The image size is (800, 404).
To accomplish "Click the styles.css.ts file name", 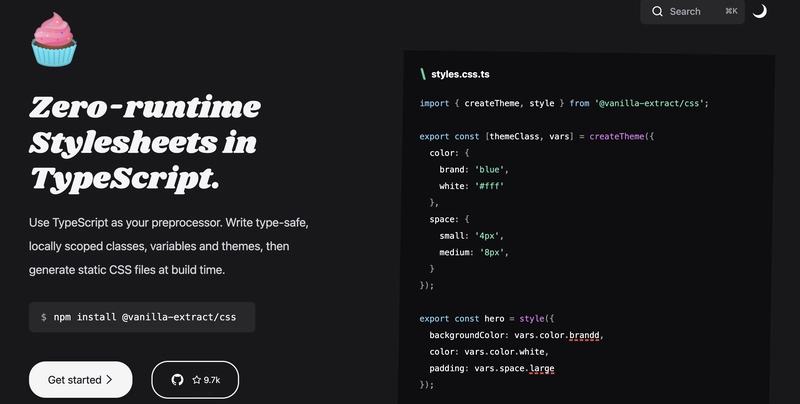I will (460, 74).
